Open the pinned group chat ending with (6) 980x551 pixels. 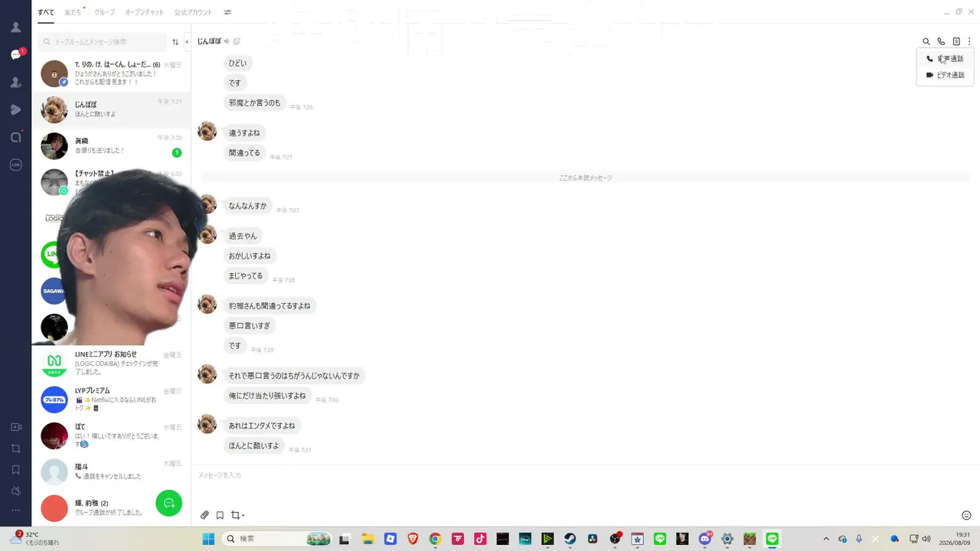[111, 73]
